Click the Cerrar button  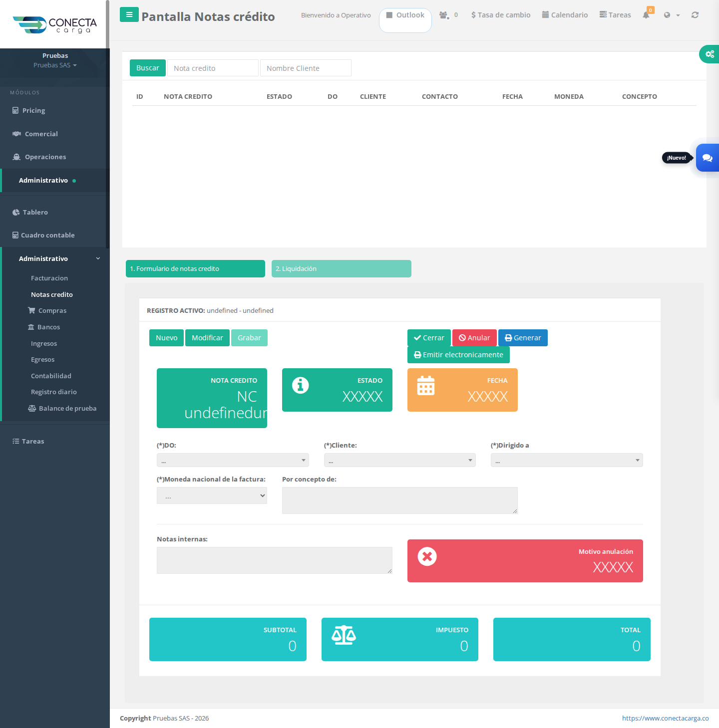429,338
